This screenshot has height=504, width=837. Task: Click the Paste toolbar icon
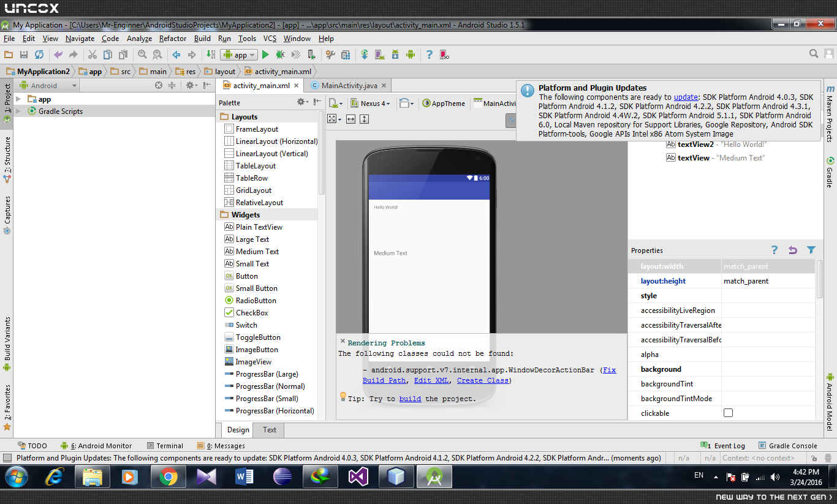click(x=124, y=55)
